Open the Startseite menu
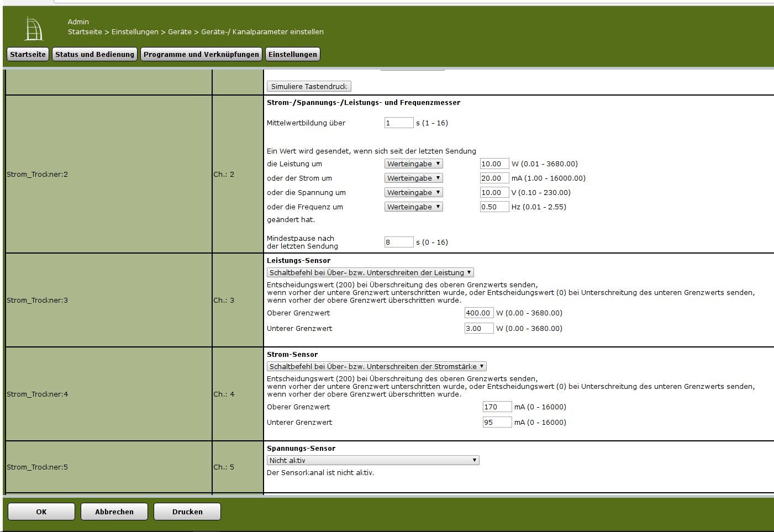The height and width of the screenshot is (532, 774). [x=28, y=54]
